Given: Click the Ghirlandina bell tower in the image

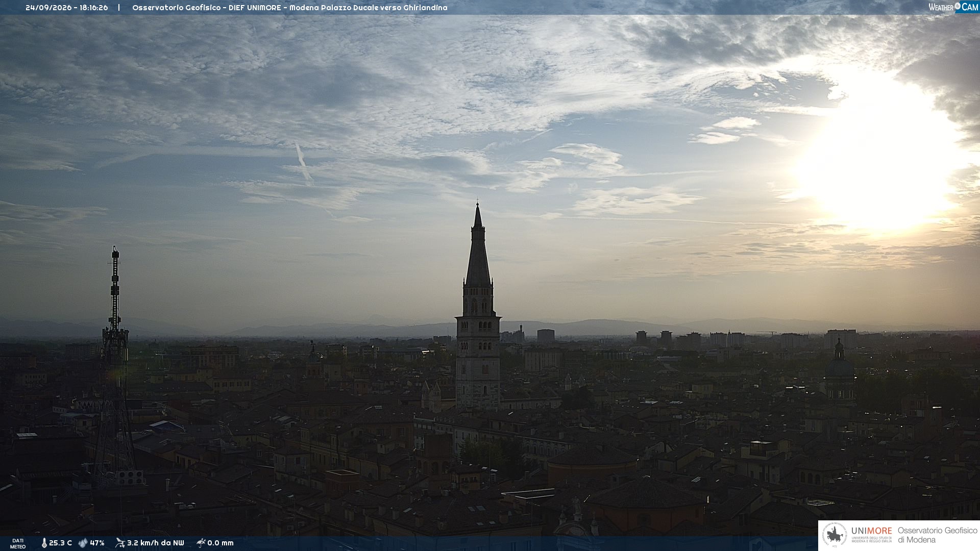Looking at the screenshot, I should click(478, 306).
